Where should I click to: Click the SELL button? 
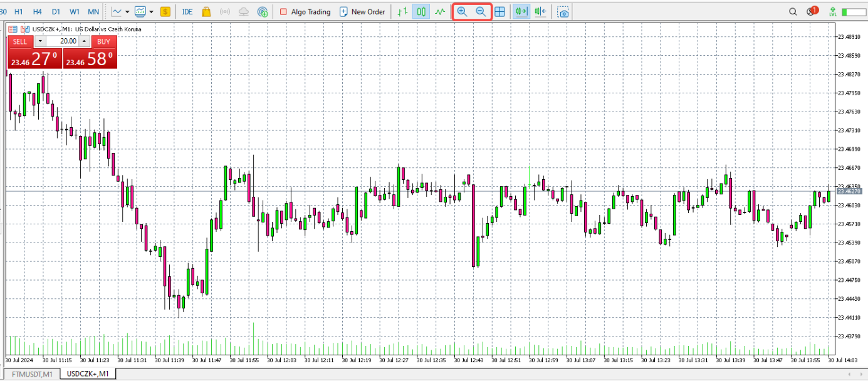click(x=19, y=41)
